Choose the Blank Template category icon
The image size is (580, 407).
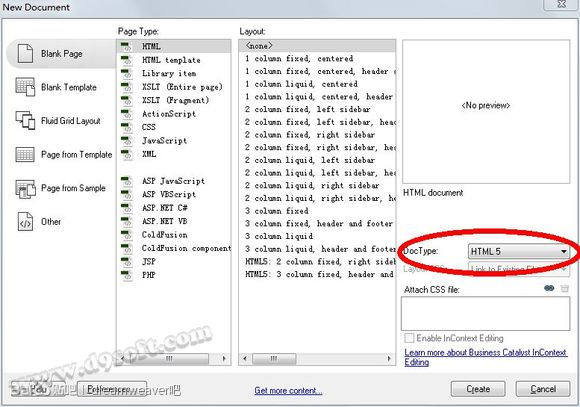pyautogui.click(x=25, y=87)
